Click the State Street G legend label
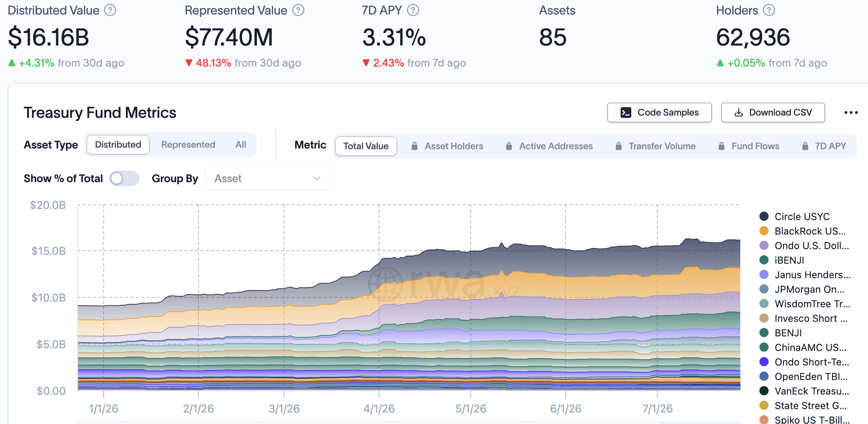Screen dimensions: 868x424 pyautogui.click(x=811, y=406)
